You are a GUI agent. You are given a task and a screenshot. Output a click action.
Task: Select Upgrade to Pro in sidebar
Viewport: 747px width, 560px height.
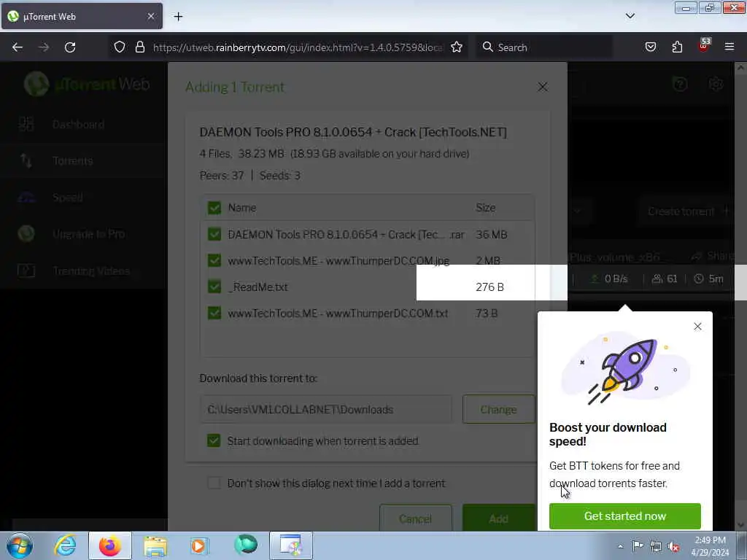pyautogui.click(x=89, y=234)
